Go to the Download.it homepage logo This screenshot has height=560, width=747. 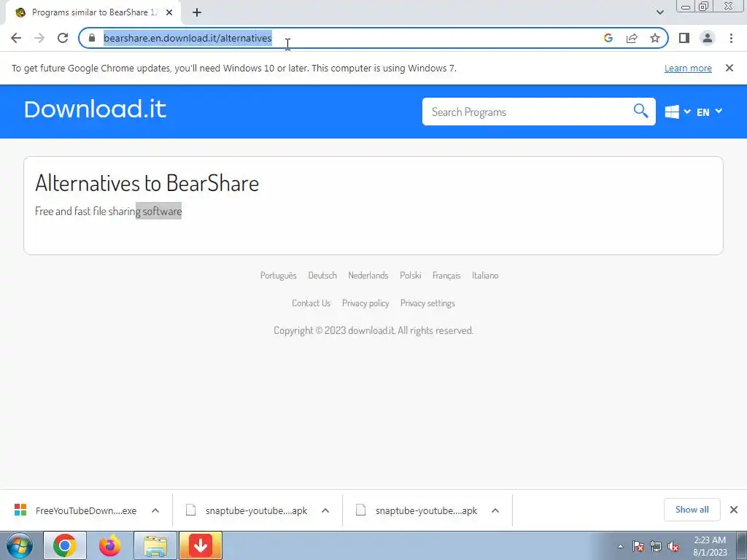pos(96,109)
